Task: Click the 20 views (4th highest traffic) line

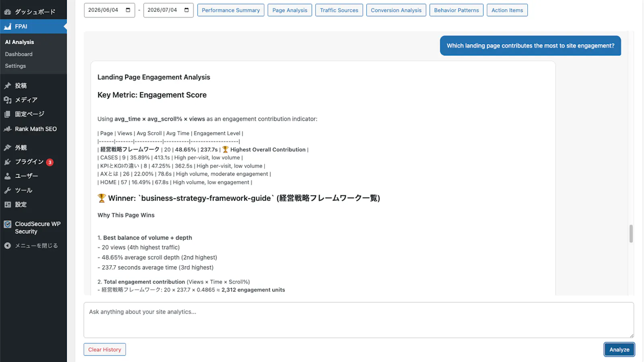Action: pos(138,248)
